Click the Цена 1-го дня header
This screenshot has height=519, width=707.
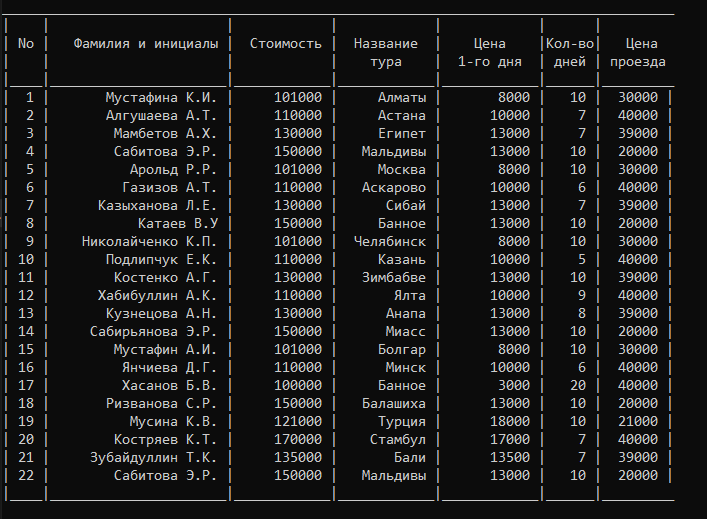(x=490, y=53)
